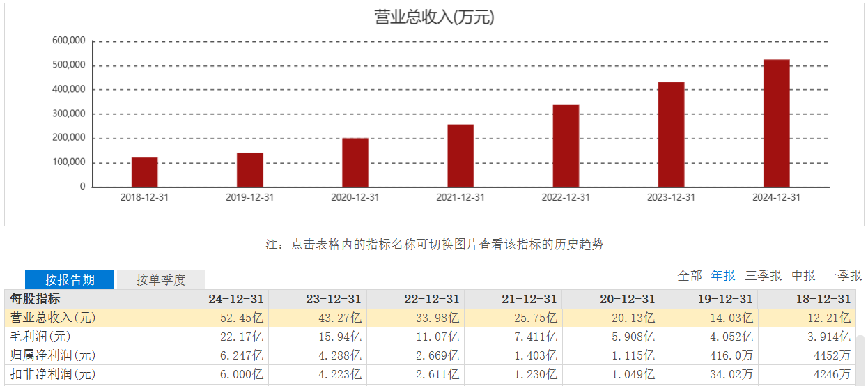Click the 2022-12-31 bar in chart
868x386 pixels.
(566, 146)
